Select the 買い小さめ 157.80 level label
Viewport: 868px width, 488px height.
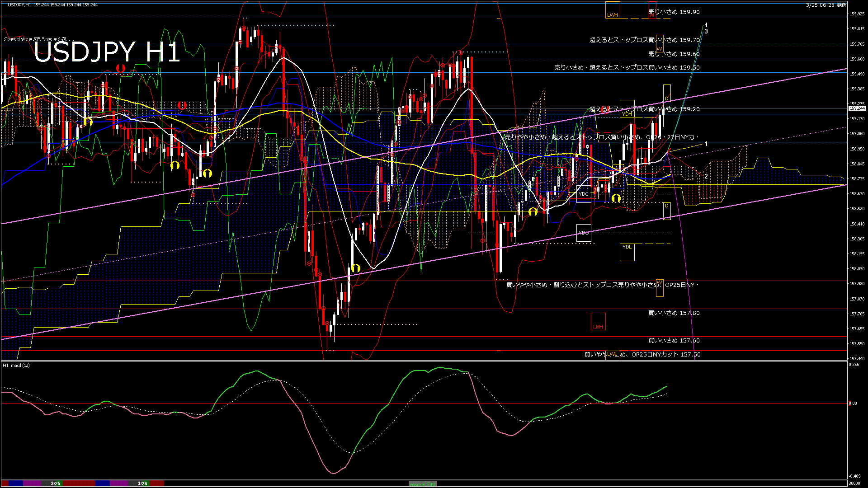pos(674,313)
